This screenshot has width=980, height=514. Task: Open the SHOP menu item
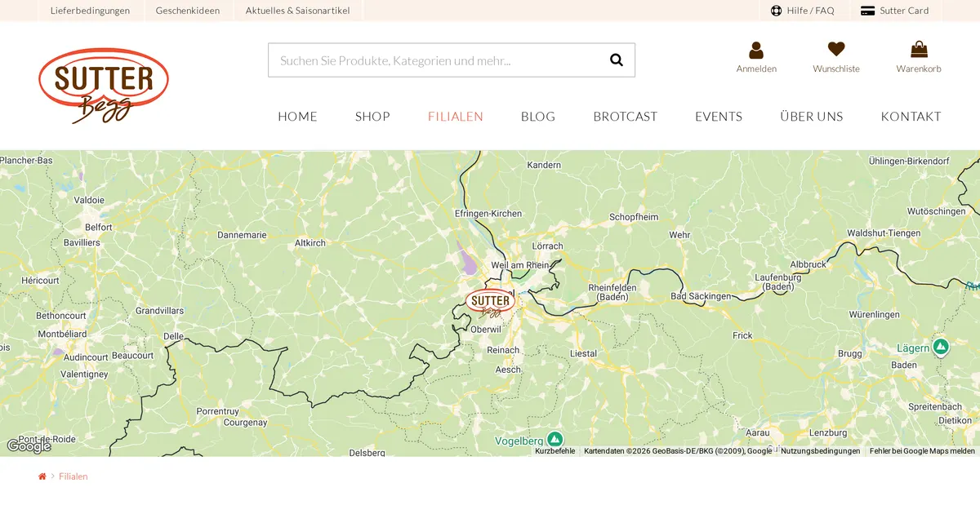tap(372, 117)
